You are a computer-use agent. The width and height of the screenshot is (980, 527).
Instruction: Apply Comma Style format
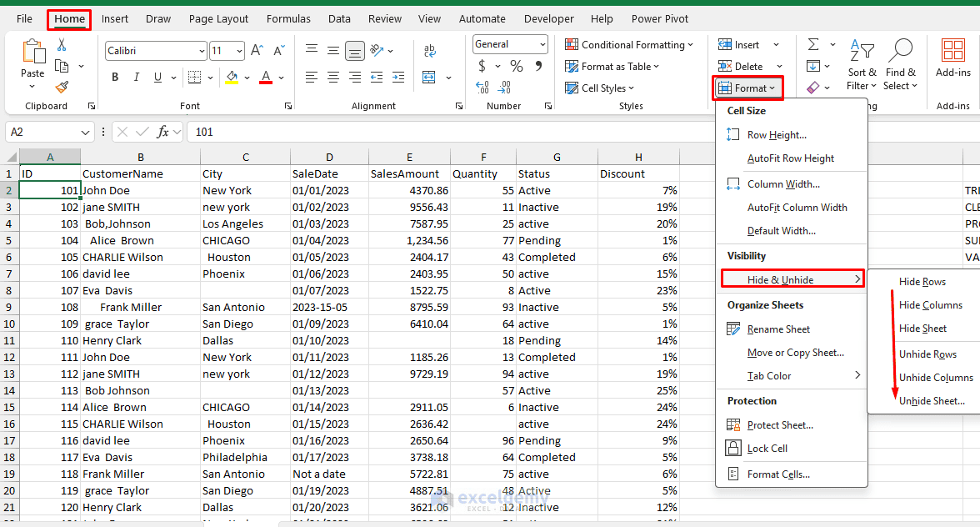538,66
